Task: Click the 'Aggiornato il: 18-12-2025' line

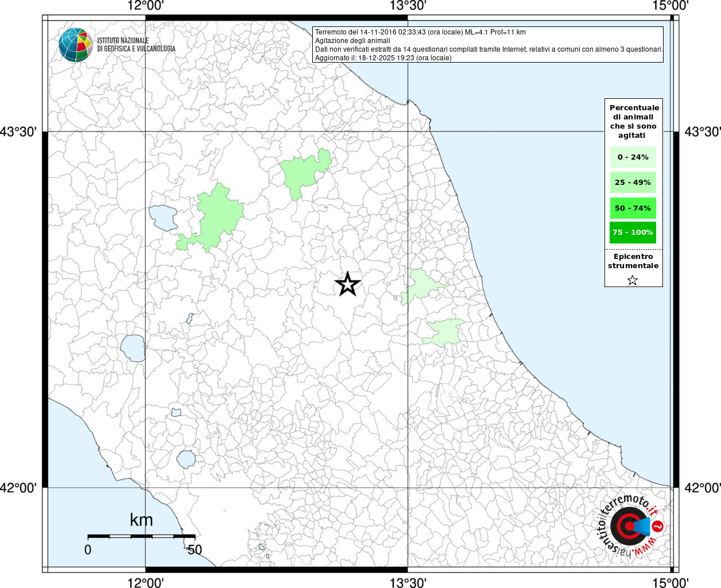Action: tap(383, 58)
